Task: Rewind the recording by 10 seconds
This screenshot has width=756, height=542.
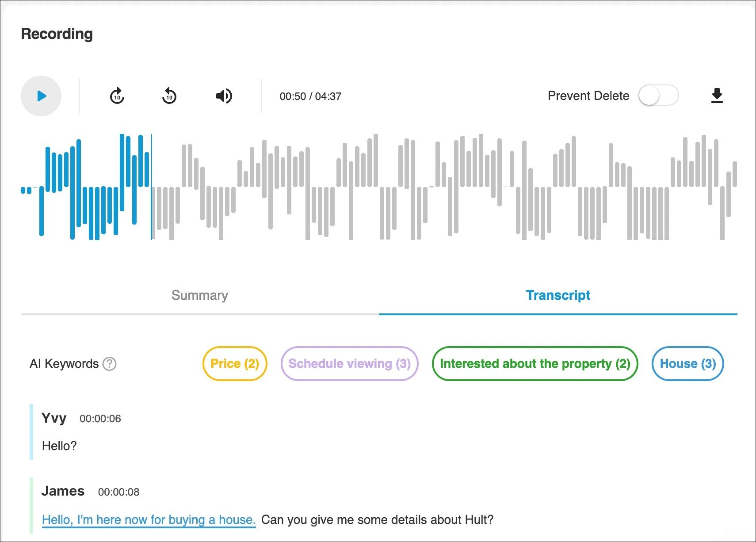Action: click(169, 96)
